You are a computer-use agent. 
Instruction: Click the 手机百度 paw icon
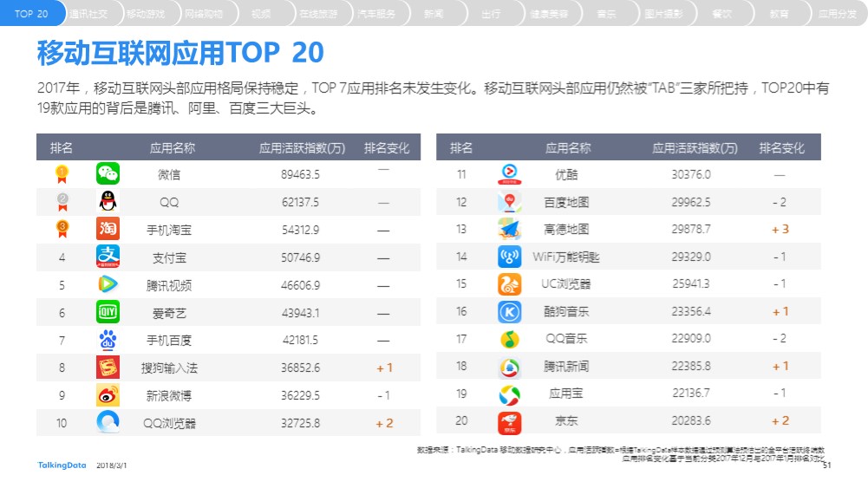(x=108, y=340)
